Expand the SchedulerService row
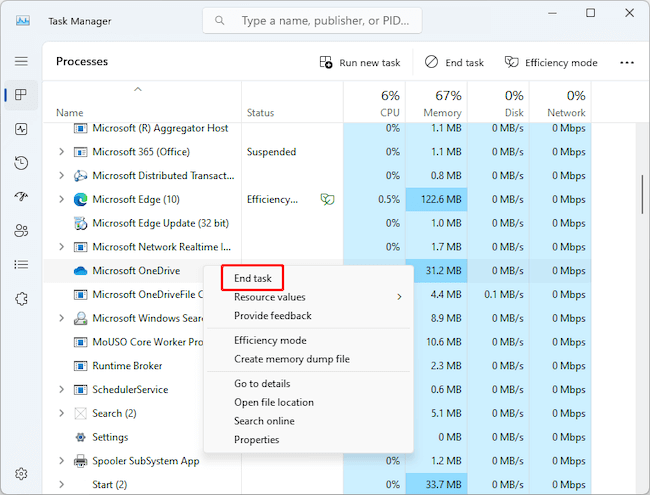Screen dimensions: 650x495 pos(61,389)
